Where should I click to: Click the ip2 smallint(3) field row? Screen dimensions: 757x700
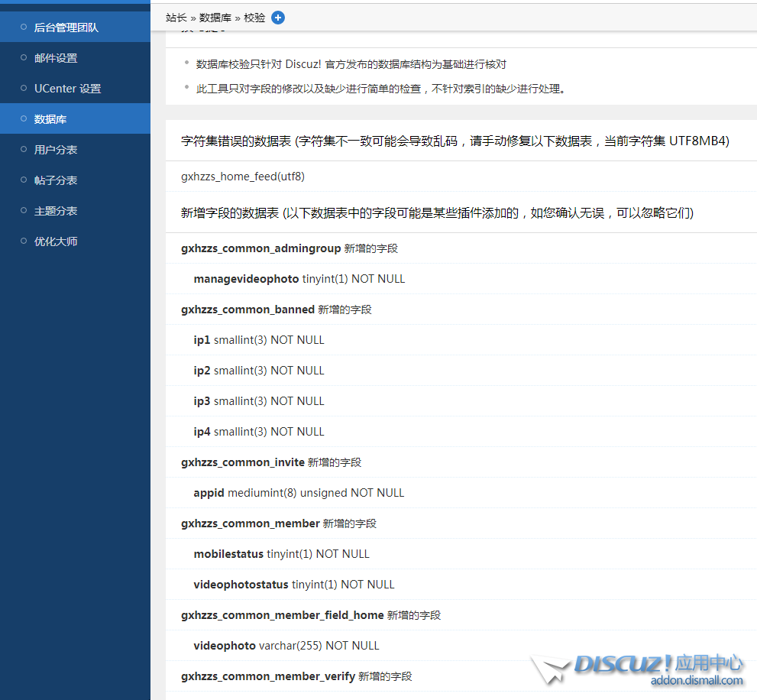pyautogui.click(x=461, y=371)
